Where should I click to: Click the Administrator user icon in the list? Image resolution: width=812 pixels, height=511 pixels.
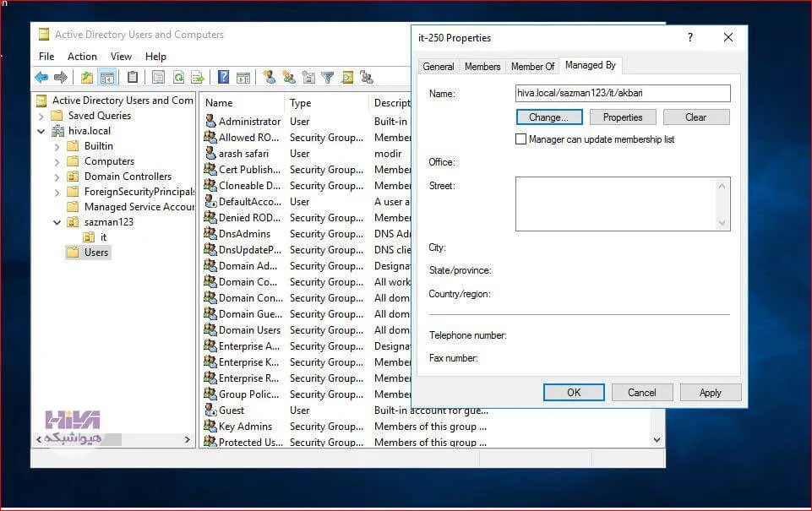[210, 121]
